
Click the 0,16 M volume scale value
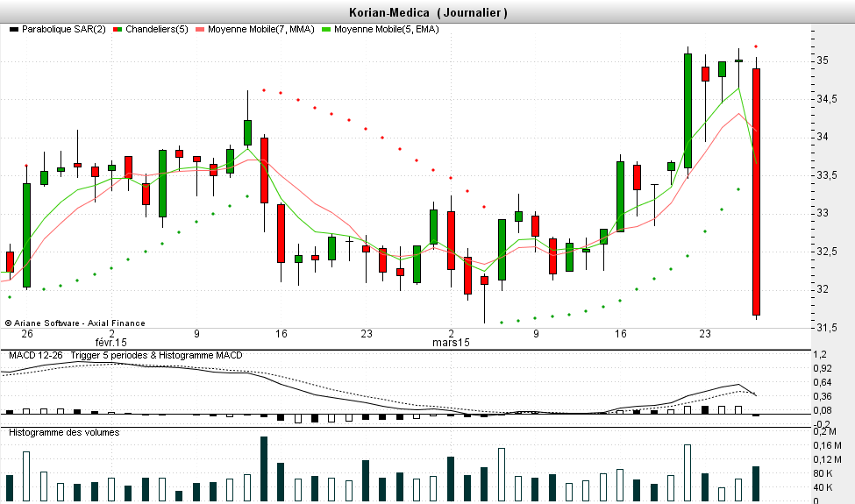click(x=827, y=445)
